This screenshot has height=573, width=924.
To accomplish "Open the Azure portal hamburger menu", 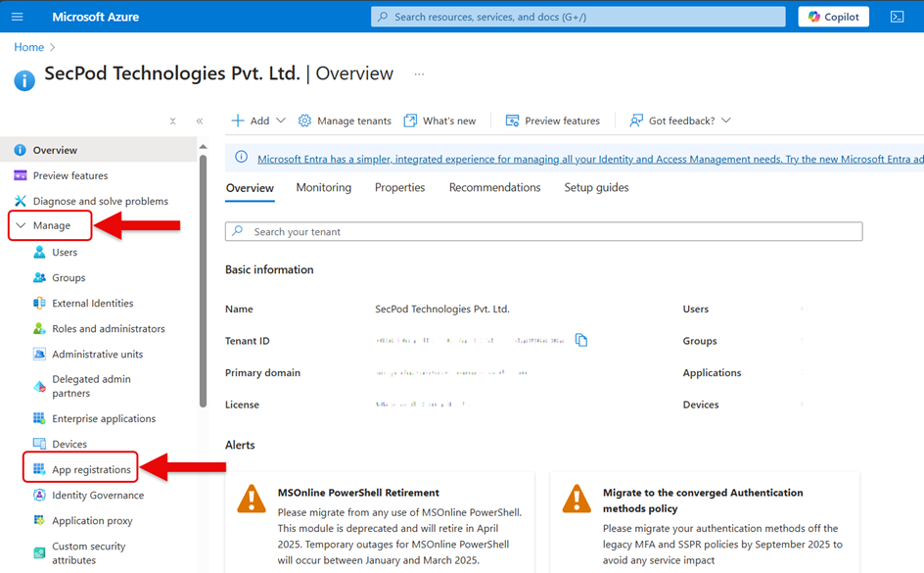I will (x=17, y=17).
